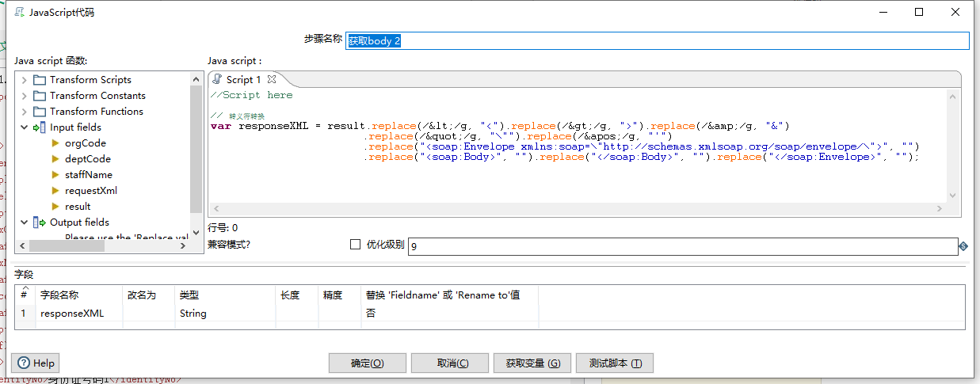Focus the 步骤名称 step name field
This screenshot has width=980, height=384.
(657, 40)
